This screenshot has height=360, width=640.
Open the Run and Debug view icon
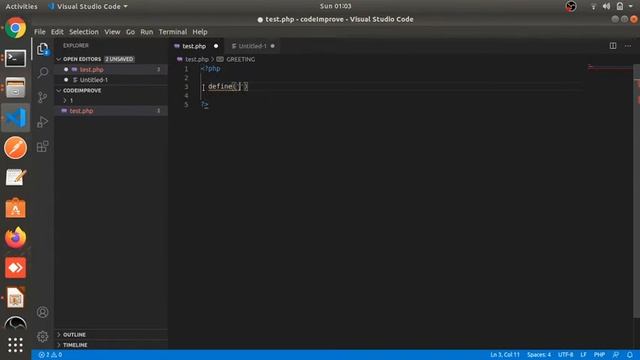pyautogui.click(x=42, y=122)
